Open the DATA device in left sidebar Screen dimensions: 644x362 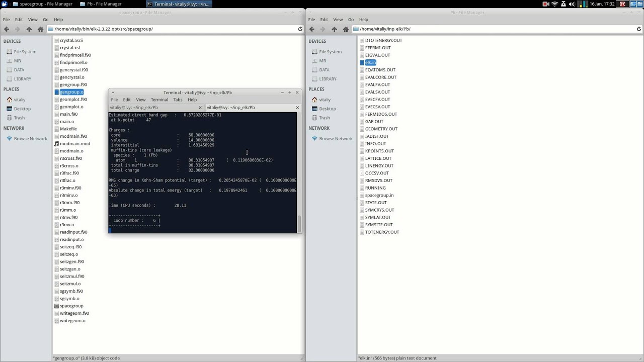[19, 70]
